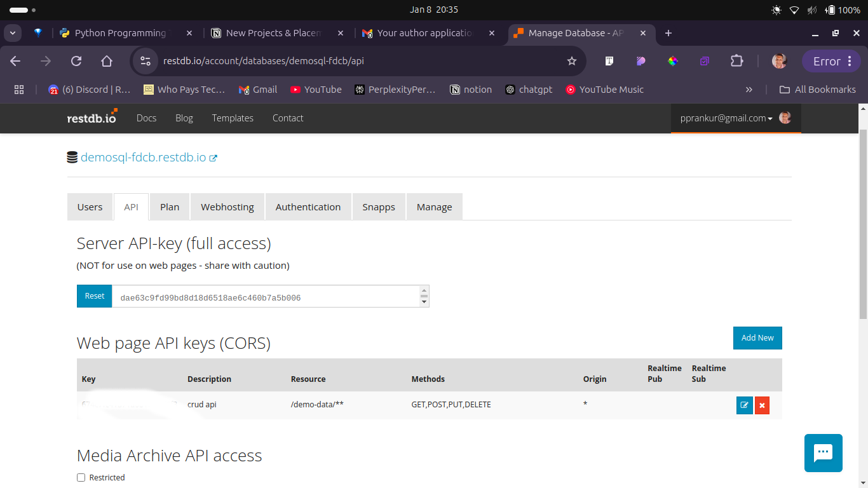The width and height of the screenshot is (868, 488).
Task: Open Docs in the restdb navbar
Action: click(146, 118)
